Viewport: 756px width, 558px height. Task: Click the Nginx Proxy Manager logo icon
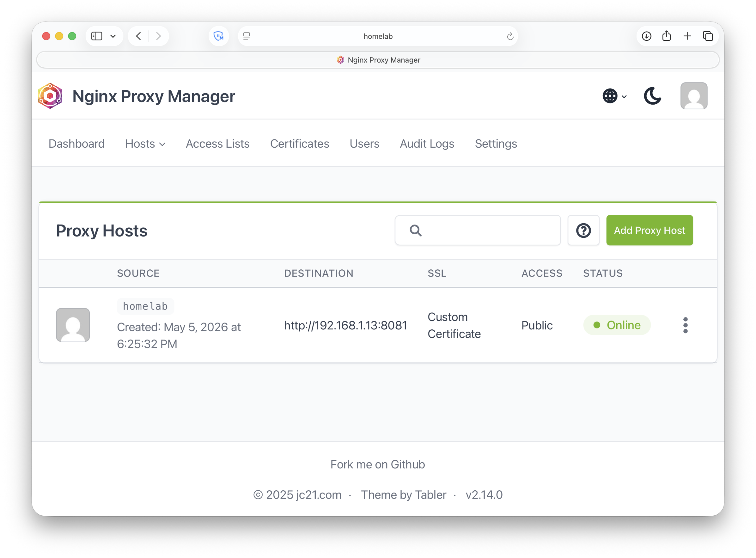50,96
